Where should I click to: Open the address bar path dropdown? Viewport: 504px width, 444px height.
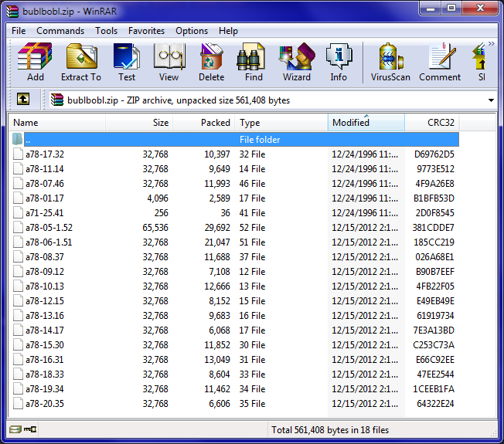pos(491,100)
